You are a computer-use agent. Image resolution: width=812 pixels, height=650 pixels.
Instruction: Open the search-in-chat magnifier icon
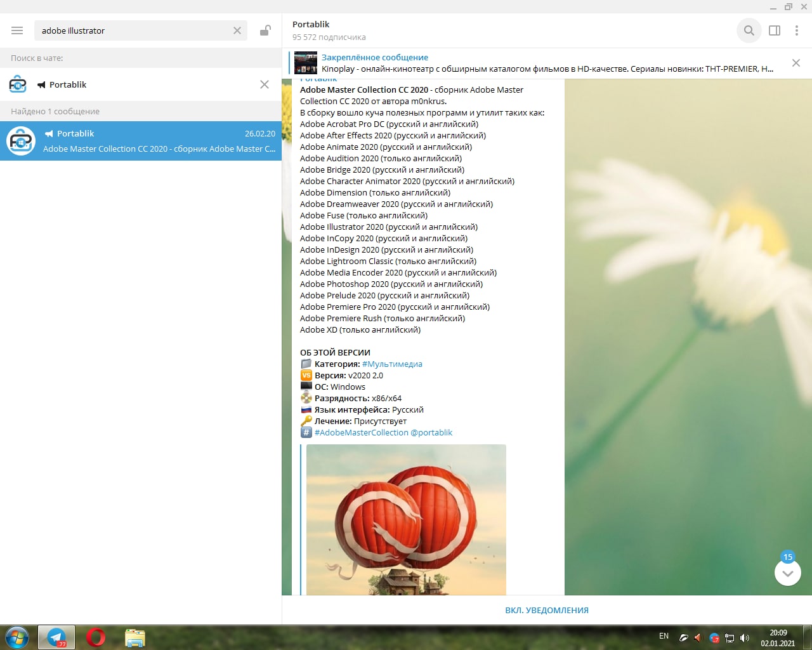(749, 30)
